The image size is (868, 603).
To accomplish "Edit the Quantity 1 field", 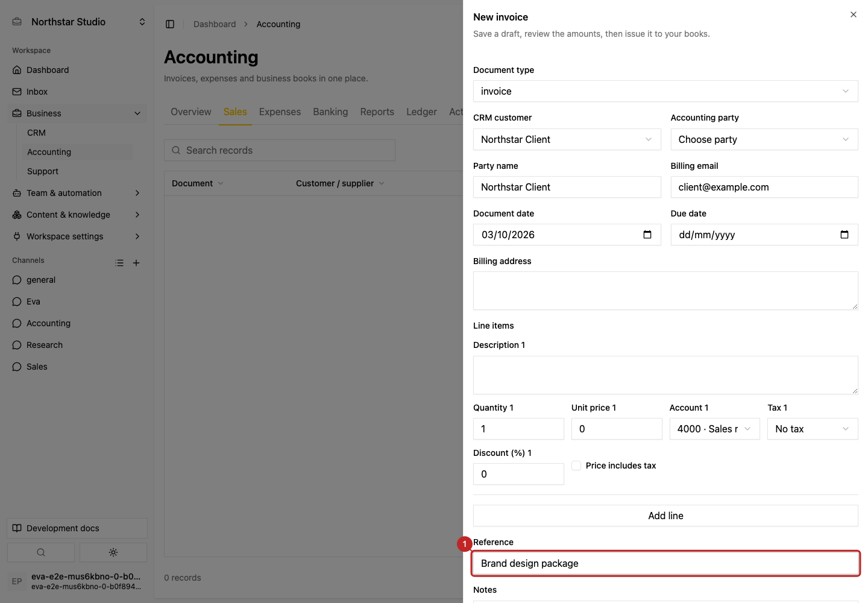I will [x=518, y=429].
